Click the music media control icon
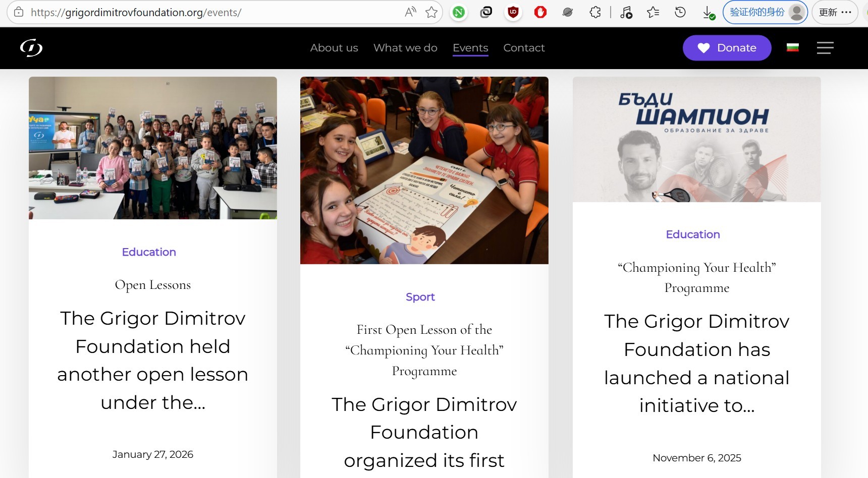 click(x=626, y=12)
